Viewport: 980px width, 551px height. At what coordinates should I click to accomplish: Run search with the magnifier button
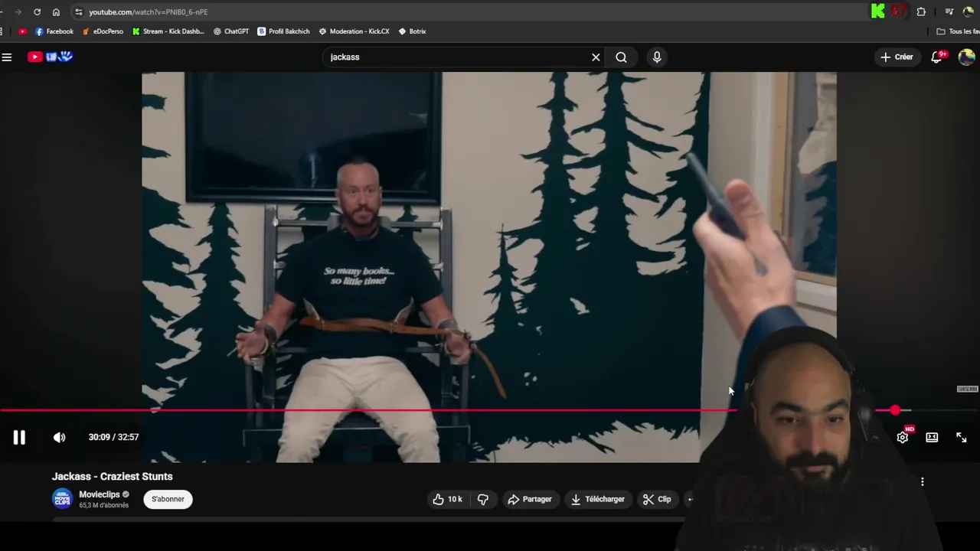621,57
